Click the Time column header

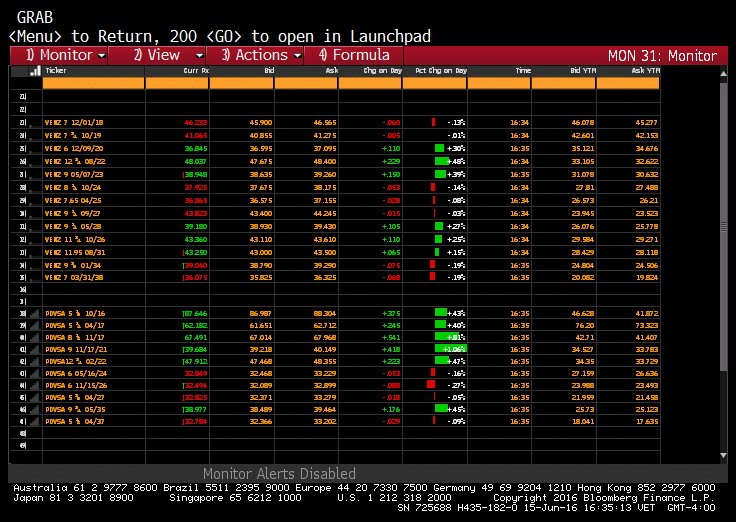point(523,71)
